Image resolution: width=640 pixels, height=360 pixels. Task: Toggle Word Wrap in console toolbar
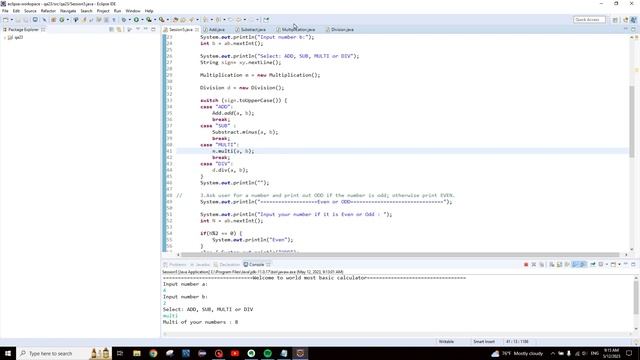click(x=567, y=264)
